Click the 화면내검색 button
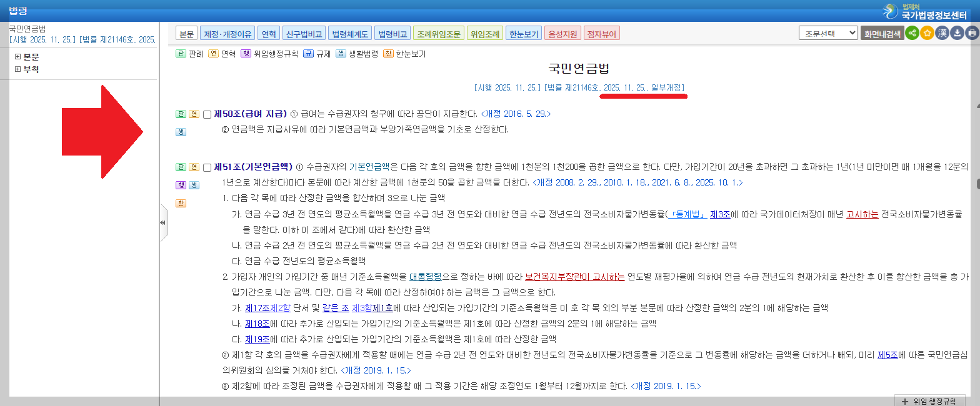The width and height of the screenshot is (980, 406). 882,34
